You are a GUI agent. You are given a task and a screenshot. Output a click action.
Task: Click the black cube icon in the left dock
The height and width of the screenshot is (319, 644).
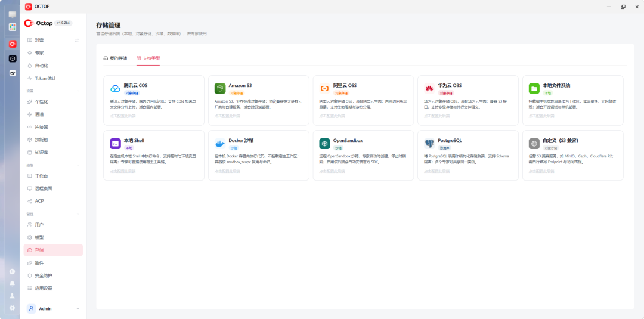(13, 58)
